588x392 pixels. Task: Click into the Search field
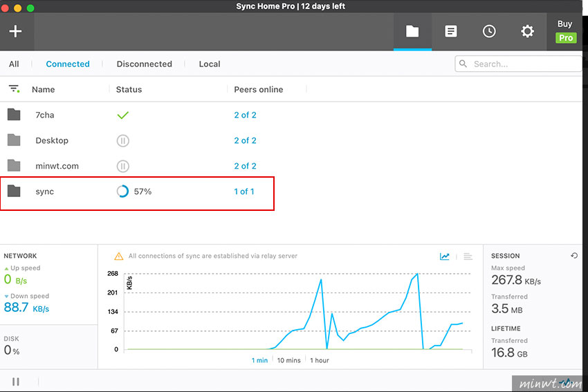pyautogui.click(x=518, y=64)
